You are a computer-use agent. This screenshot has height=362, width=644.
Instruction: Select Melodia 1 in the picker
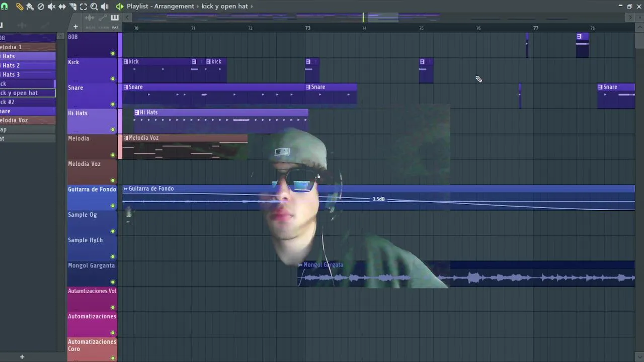pos(28,47)
